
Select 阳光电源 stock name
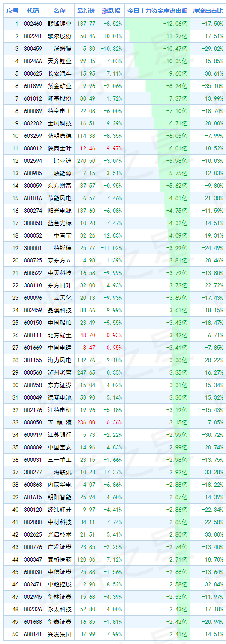60,211
